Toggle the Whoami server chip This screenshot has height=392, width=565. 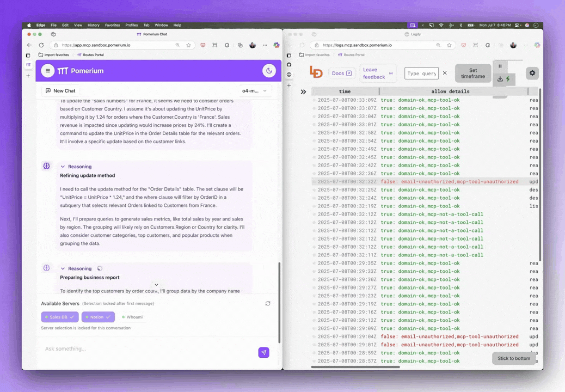132,317
